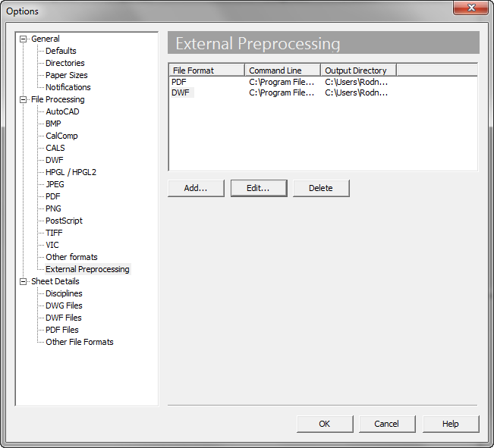Screen dimensions: 494x448
Task: Sort by the Command Line column header
Action: [283, 70]
